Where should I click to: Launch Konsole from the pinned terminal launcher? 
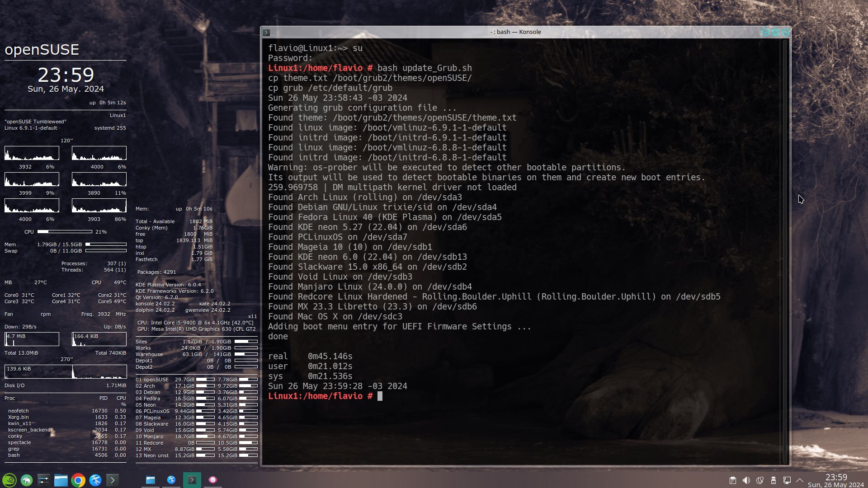pos(113,480)
